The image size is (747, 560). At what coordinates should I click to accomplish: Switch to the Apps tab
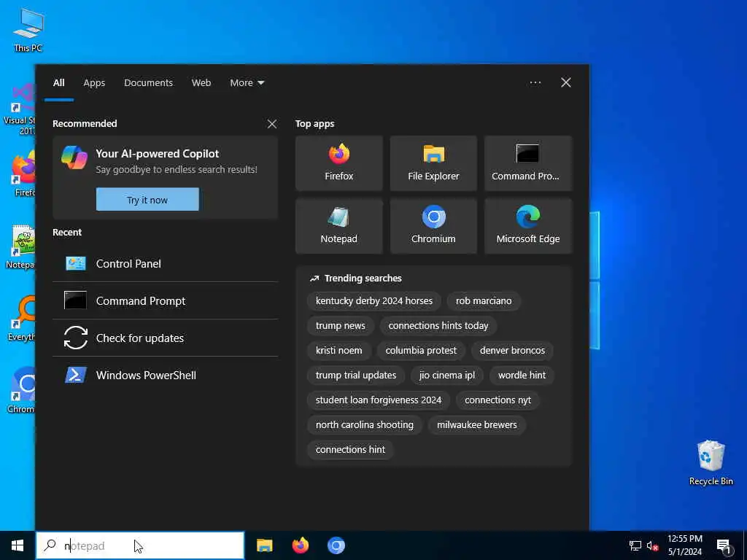pos(94,83)
